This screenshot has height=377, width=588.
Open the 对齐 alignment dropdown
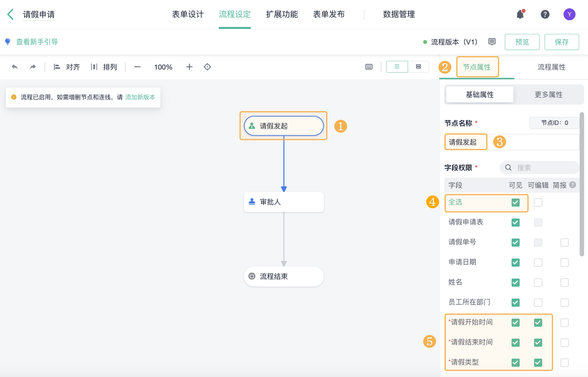[67, 67]
